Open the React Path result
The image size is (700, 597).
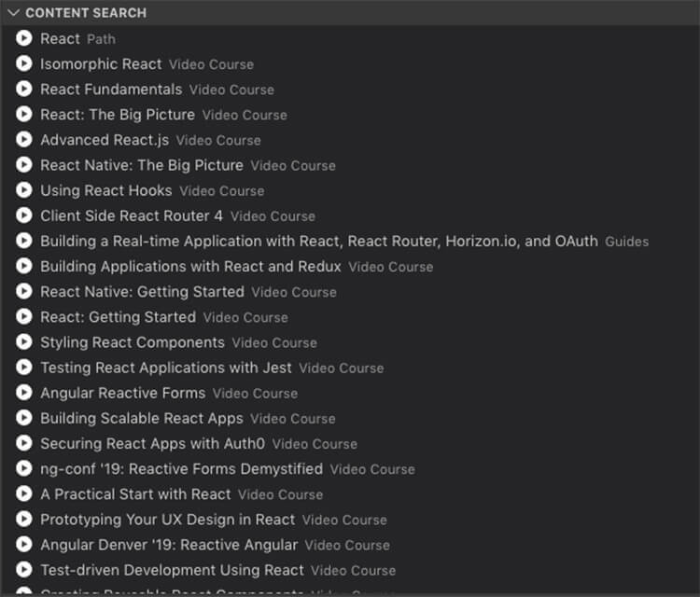[x=78, y=39]
